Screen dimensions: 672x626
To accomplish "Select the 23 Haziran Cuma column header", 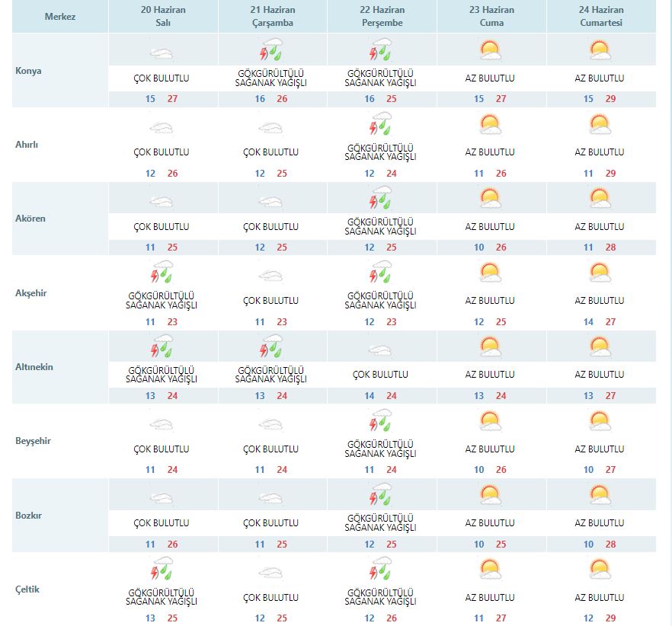I will [489, 16].
